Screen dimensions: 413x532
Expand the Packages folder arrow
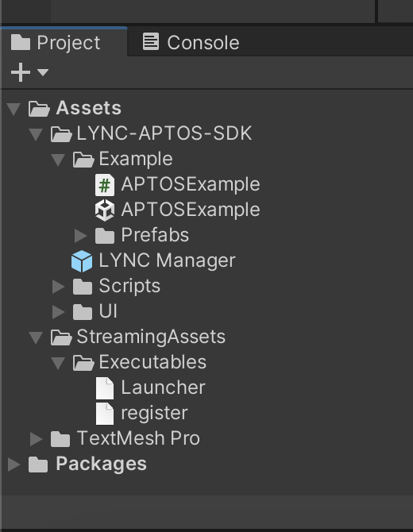[x=14, y=465]
